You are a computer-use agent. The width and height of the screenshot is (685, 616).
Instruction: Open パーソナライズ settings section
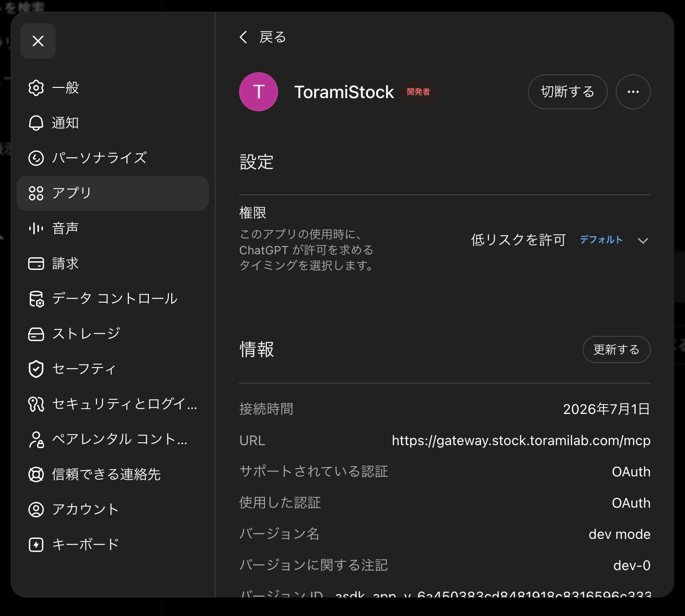(113, 158)
